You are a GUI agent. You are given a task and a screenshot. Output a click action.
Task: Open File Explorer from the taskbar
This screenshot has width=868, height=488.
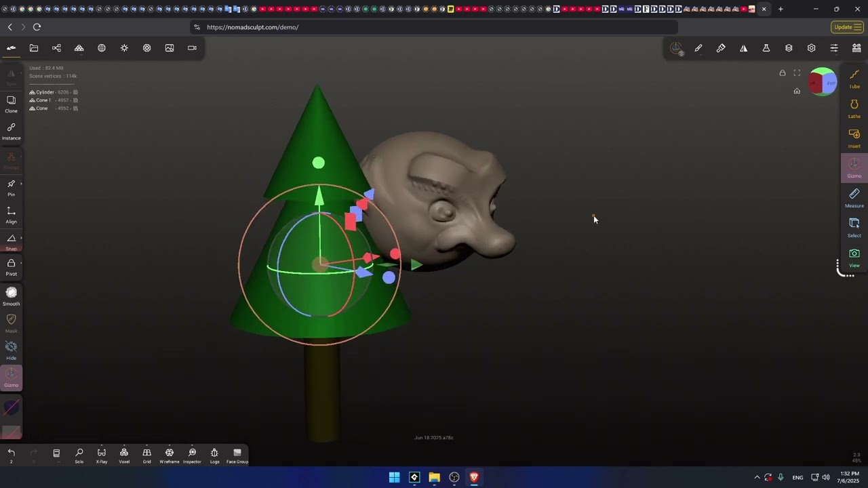434,477
